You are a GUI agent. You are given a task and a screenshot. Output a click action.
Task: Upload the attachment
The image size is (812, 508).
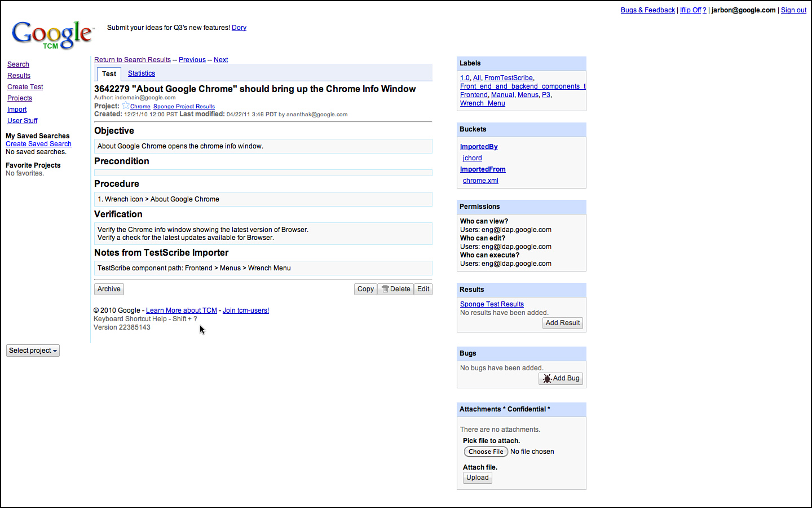click(x=478, y=478)
